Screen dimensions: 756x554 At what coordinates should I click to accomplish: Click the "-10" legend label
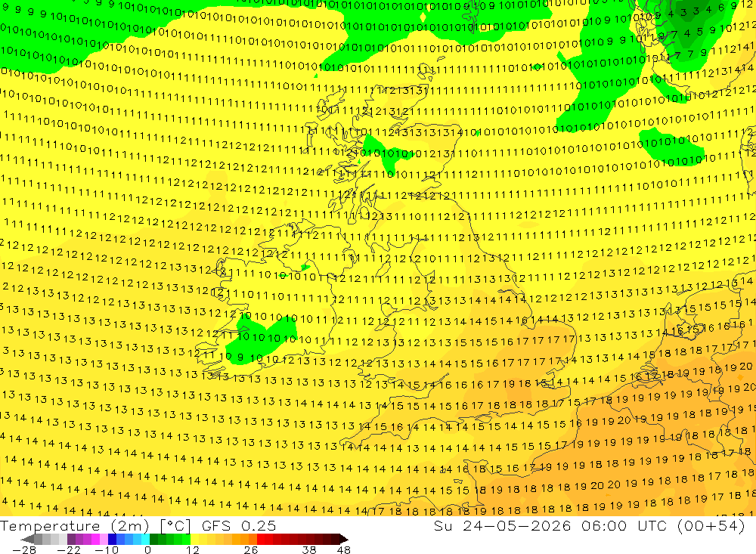point(107,550)
